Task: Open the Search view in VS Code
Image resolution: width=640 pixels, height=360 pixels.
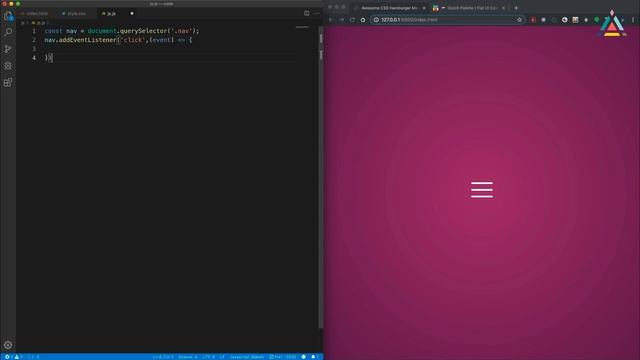Action: [x=8, y=32]
